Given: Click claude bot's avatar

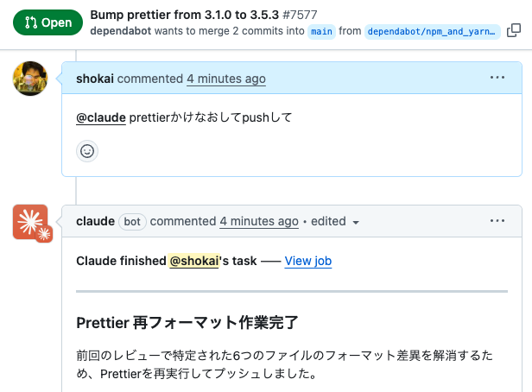Looking at the screenshot, I should pyautogui.click(x=31, y=222).
